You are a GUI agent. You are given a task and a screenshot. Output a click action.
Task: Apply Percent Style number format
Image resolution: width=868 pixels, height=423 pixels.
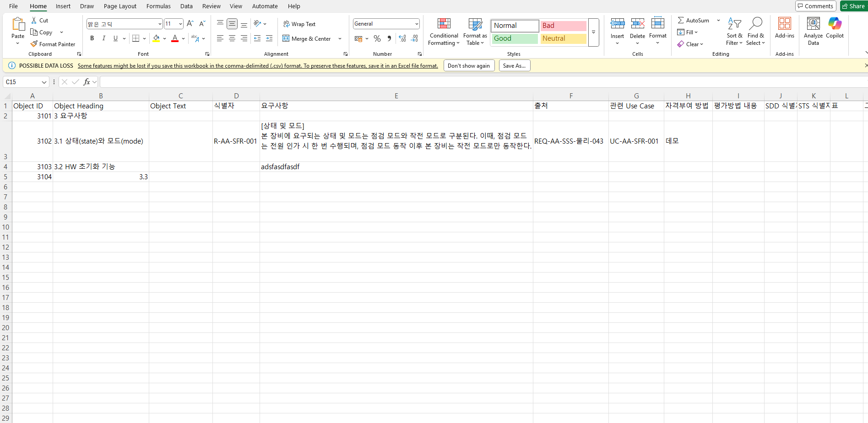377,38
